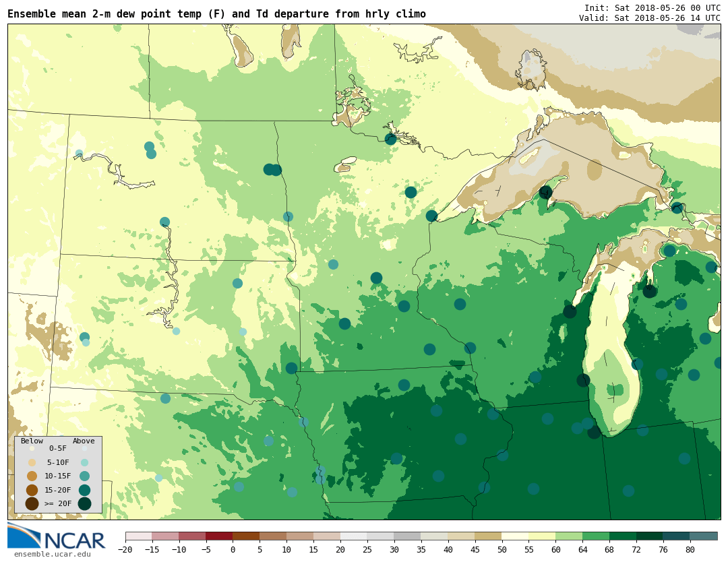Pick the colorbar swatch between 20 and 25
Screen dimensions: 728x562
354,536
